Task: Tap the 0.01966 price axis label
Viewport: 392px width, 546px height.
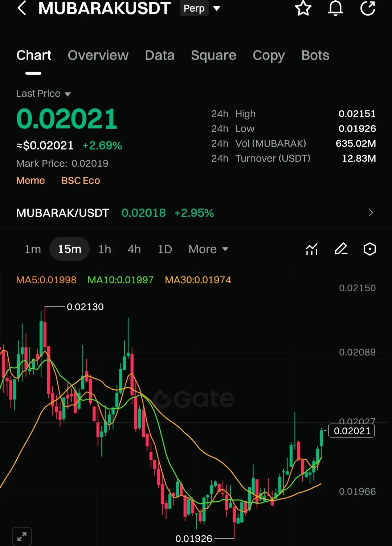Action: click(x=357, y=492)
